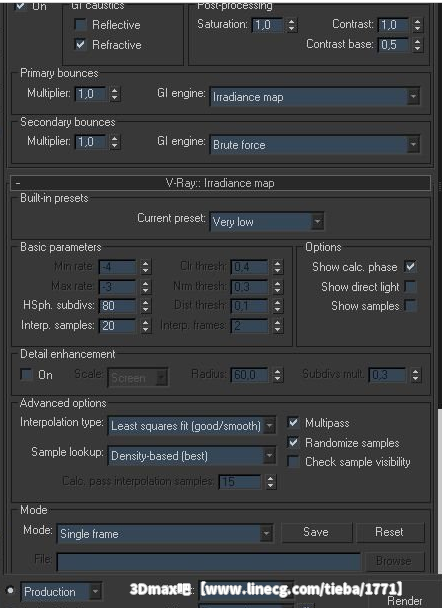Click the Interp. samples spinner
This screenshot has width=442, height=608.
pyautogui.click(x=145, y=325)
